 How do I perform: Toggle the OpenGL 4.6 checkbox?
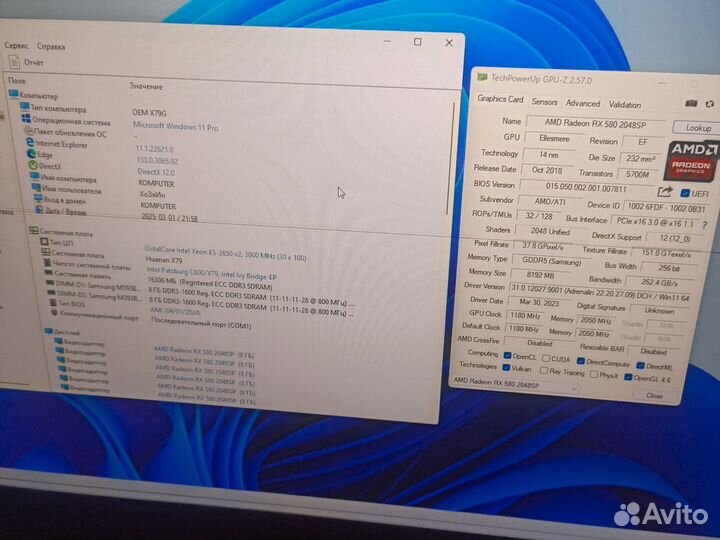[628, 377]
